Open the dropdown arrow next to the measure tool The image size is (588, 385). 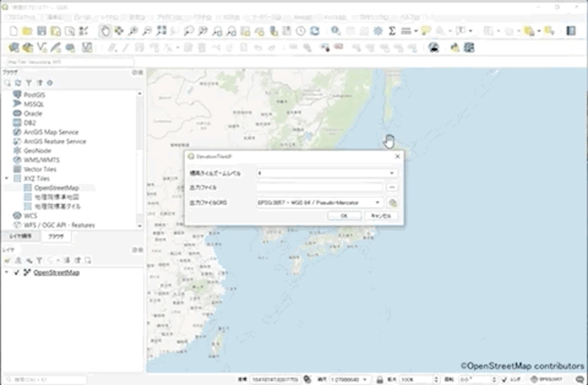(415, 31)
